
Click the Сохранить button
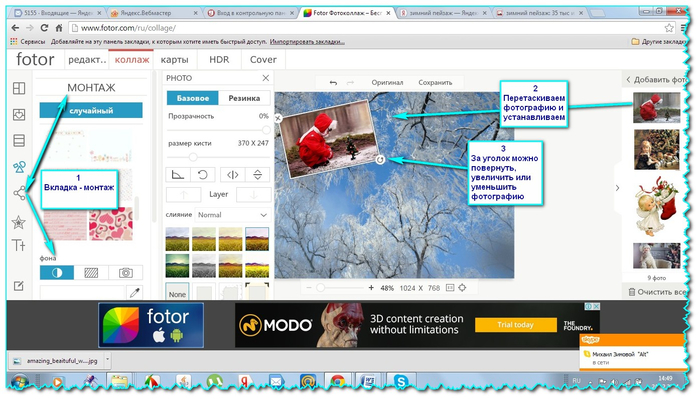pos(435,82)
